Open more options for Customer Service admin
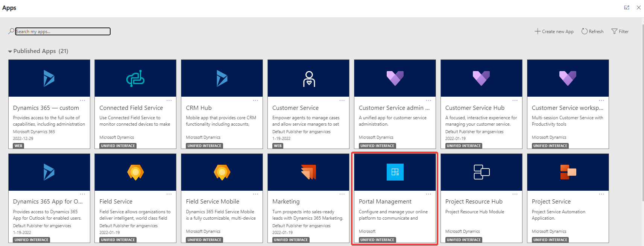Screen dimensions: 644x246 pos(429,100)
